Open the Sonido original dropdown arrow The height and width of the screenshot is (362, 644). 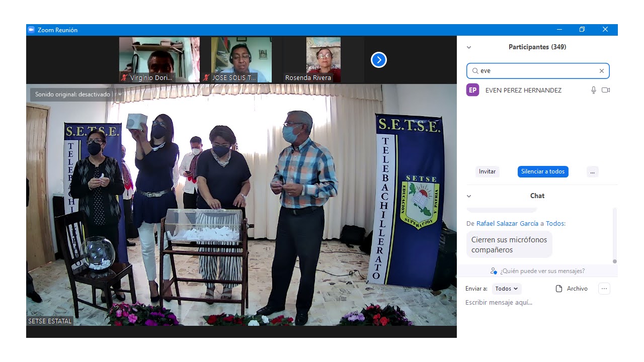(120, 94)
